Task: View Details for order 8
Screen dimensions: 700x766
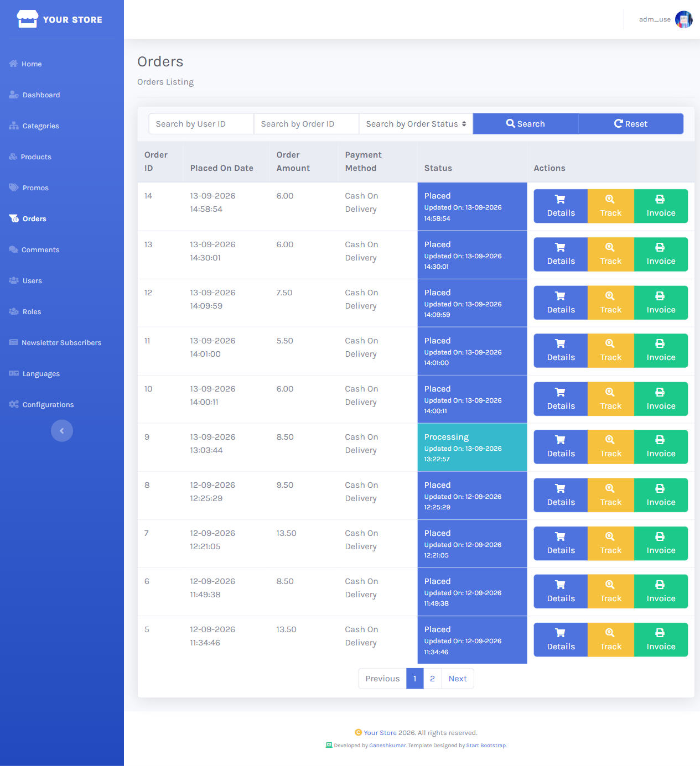Action: (561, 495)
